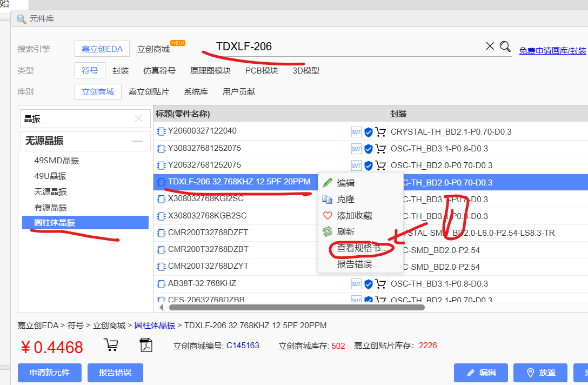588x385 pixels.
Task: Click verified shield icon on Y20600327122040 row
Action: [369, 132]
